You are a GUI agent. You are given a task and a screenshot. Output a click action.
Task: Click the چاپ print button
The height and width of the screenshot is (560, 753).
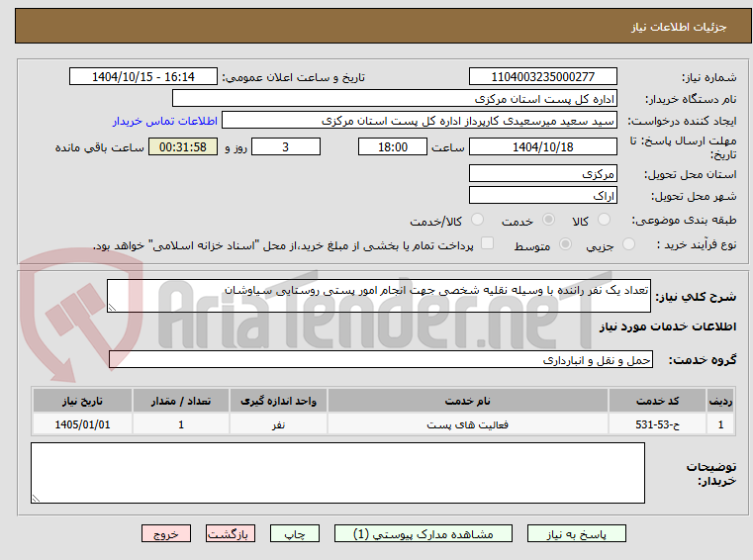295,534
